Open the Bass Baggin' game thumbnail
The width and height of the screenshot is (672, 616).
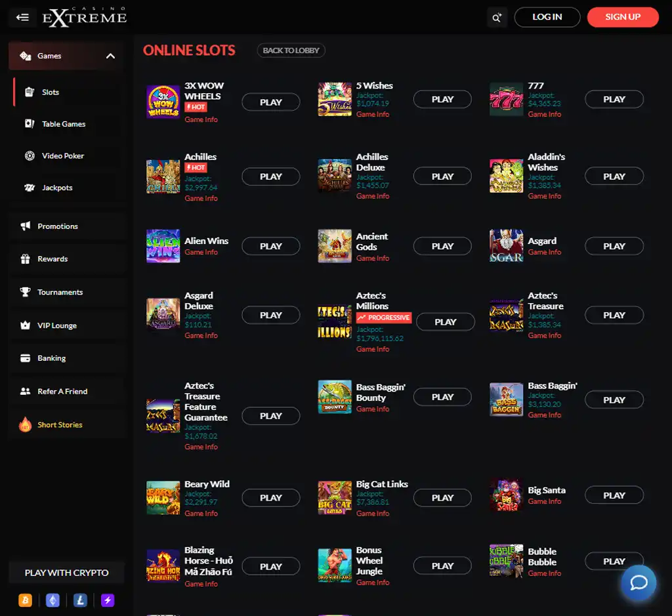pos(506,400)
